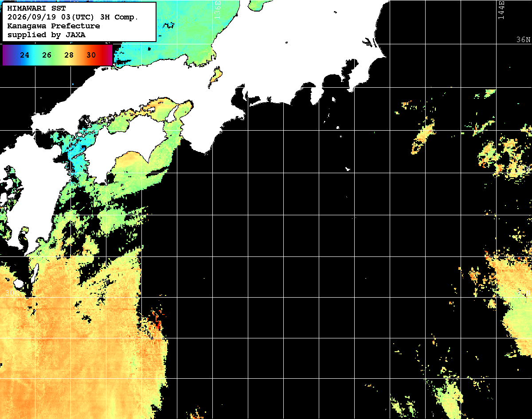Click the 30N label on the right edge
Image resolution: width=532 pixels, height=419 pixels.
pyautogui.click(x=524, y=293)
